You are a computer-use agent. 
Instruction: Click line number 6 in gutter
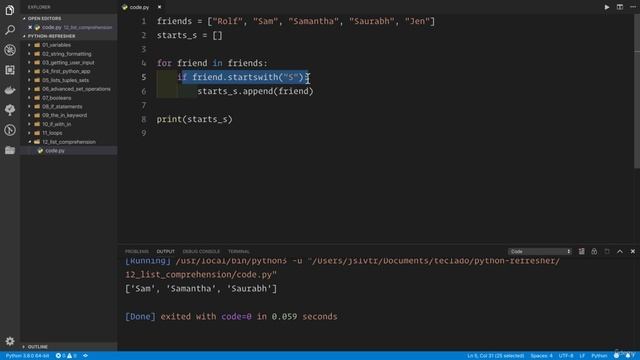(x=144, y=91)
